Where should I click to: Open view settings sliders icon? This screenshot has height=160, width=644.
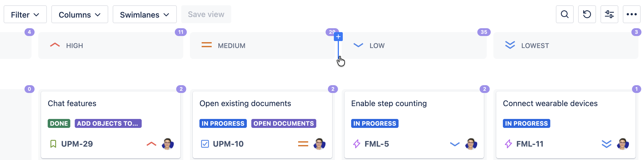(609, 14)
